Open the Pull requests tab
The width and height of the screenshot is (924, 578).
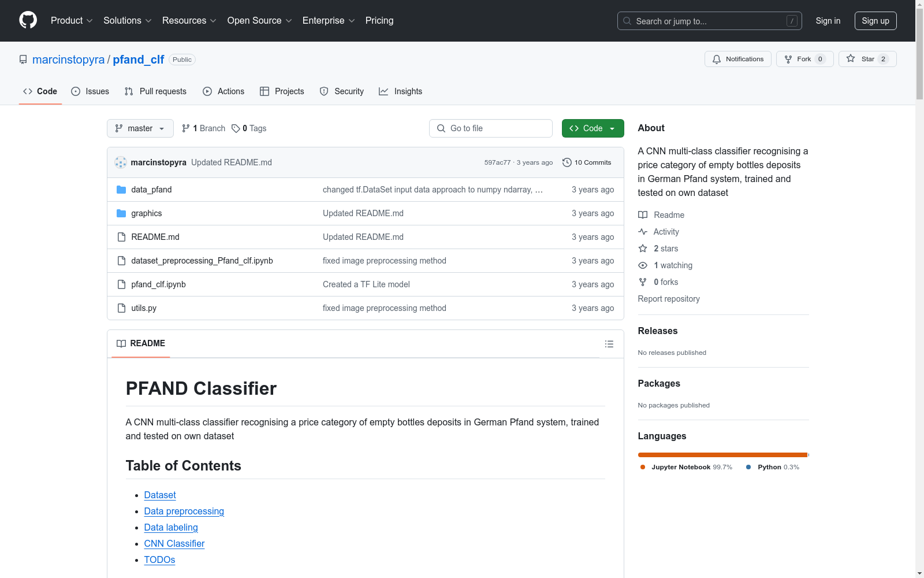[155, 91]
